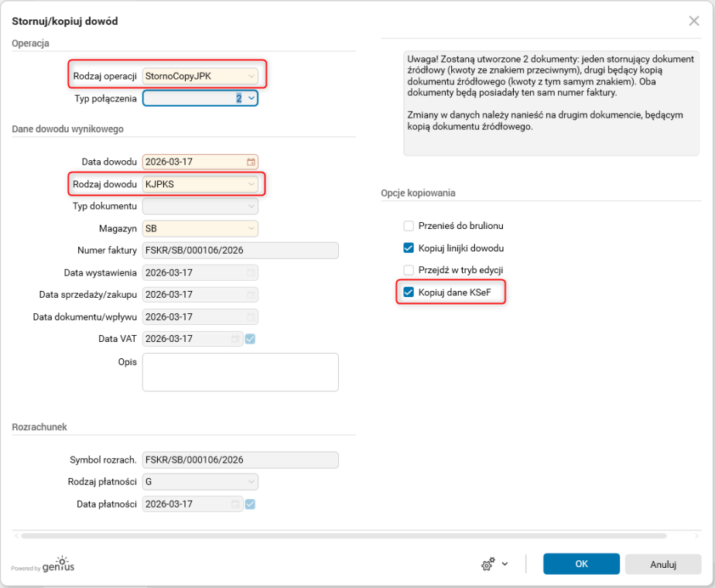Expand the Rodzaj operacji dropdown

[251, 76]
